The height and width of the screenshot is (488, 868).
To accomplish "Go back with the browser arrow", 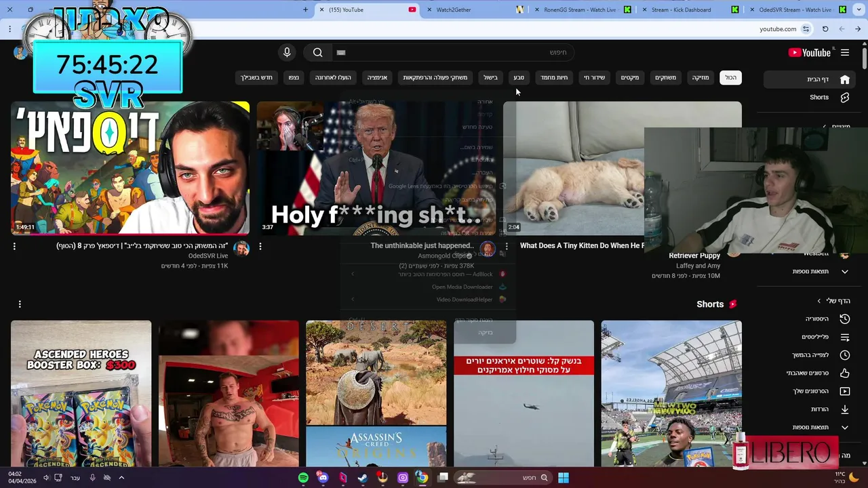I will point(858,29).
